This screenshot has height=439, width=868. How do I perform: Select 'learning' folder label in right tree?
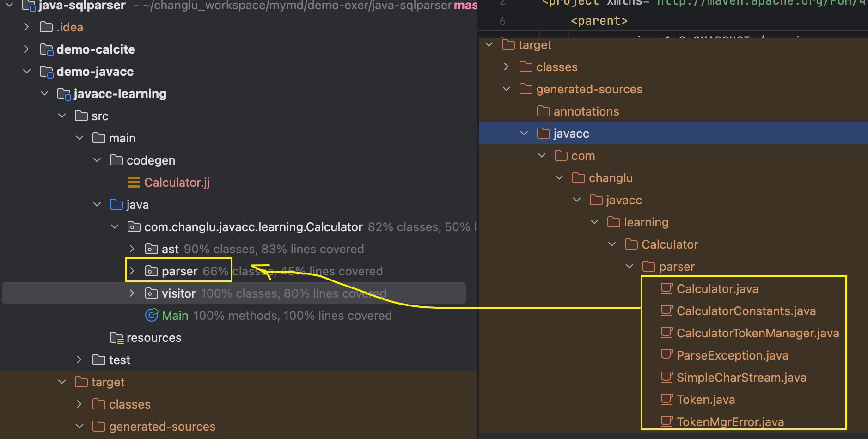(646, 223)
